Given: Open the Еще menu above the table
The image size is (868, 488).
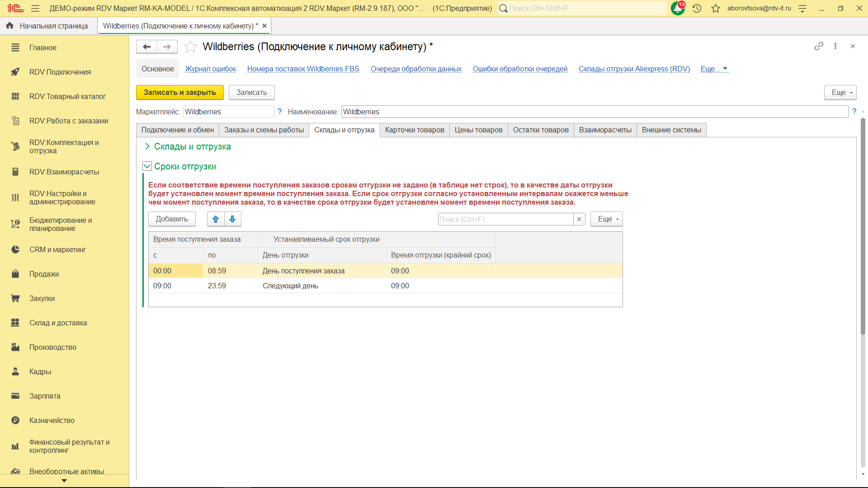Looking at the screenshot, I should coord(606,219).
